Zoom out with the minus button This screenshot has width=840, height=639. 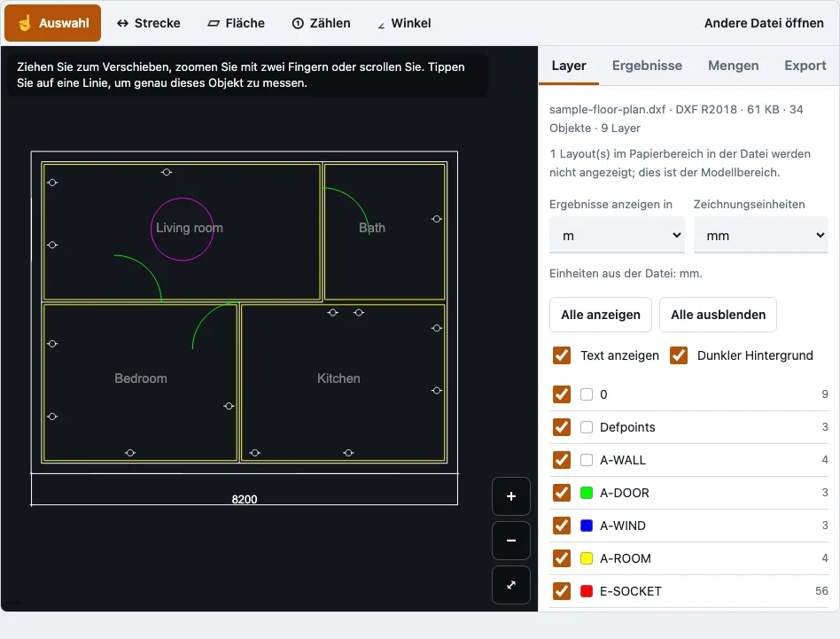tap(511, 541)
